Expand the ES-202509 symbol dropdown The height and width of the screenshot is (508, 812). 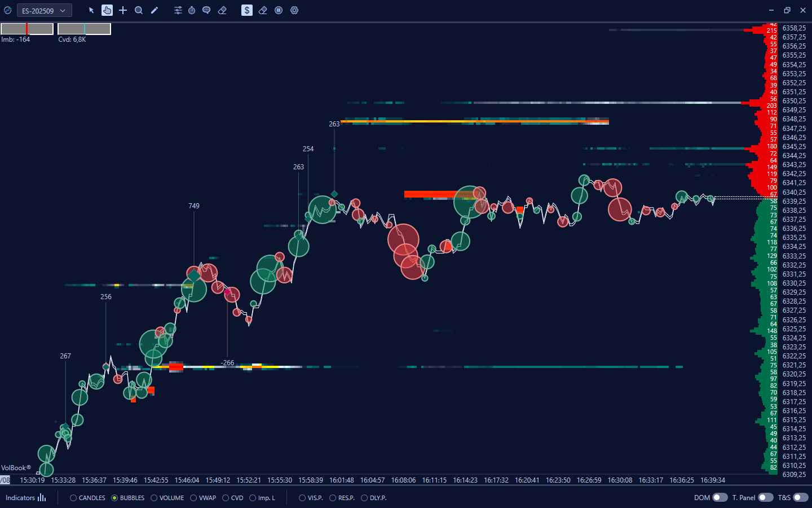pyautogui.click(x=44, y=11)
